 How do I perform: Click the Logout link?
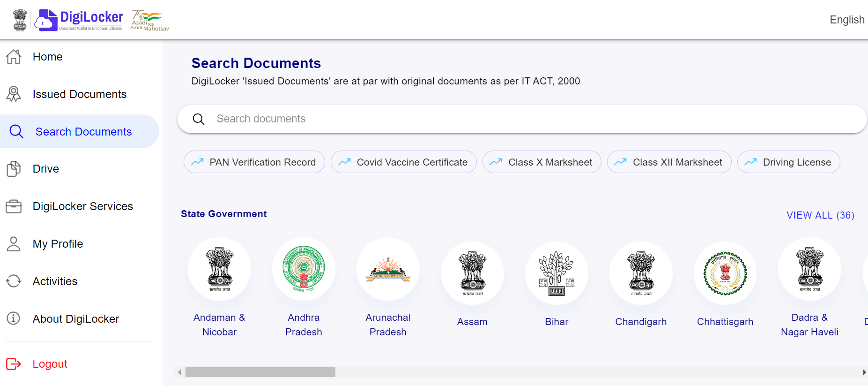point(50,364)
